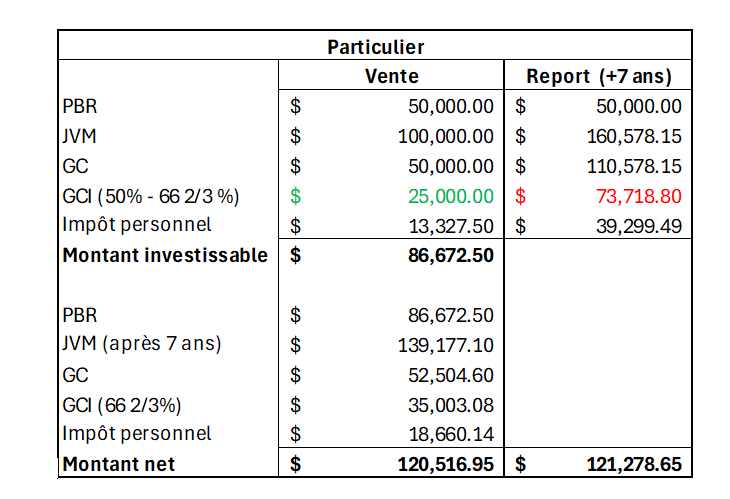Select the "Montant investissable" row label

click(165, 255)
